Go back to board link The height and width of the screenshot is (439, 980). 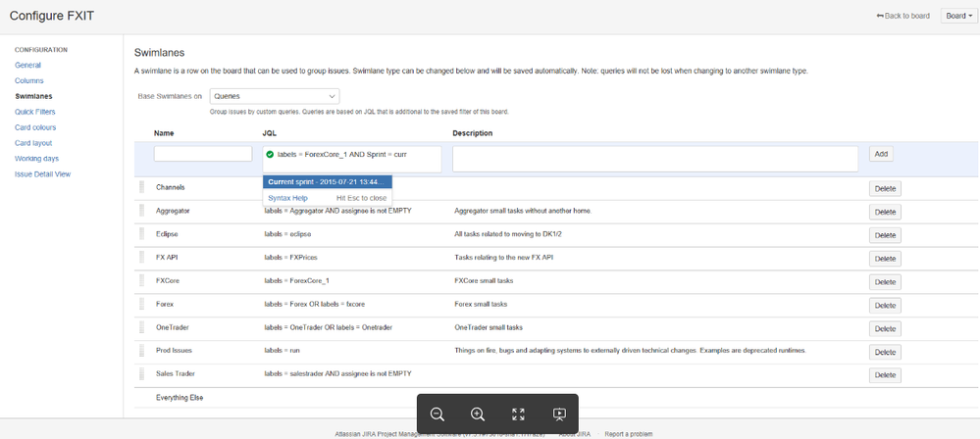[x=903, y=16]
